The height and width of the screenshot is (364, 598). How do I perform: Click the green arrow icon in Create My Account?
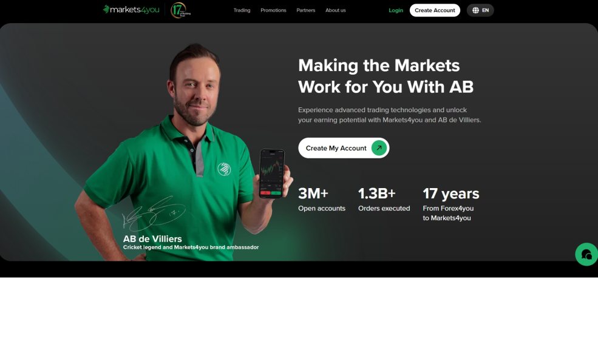[x=379, y=148]
